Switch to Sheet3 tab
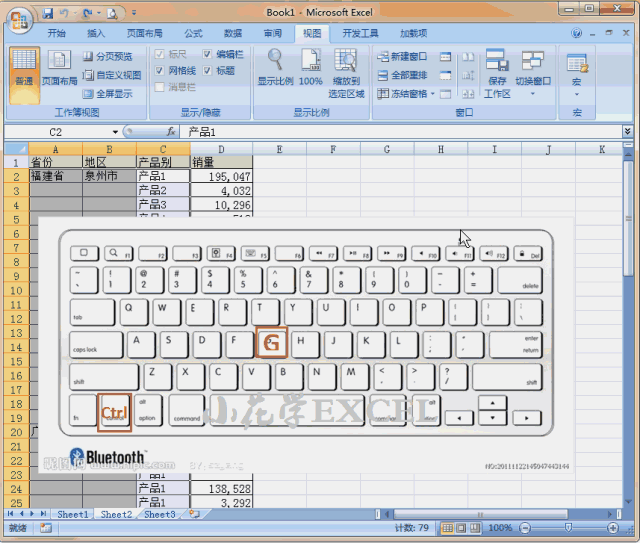The width and height of the screenshot is (640, 543). click(x=160, y=514)
